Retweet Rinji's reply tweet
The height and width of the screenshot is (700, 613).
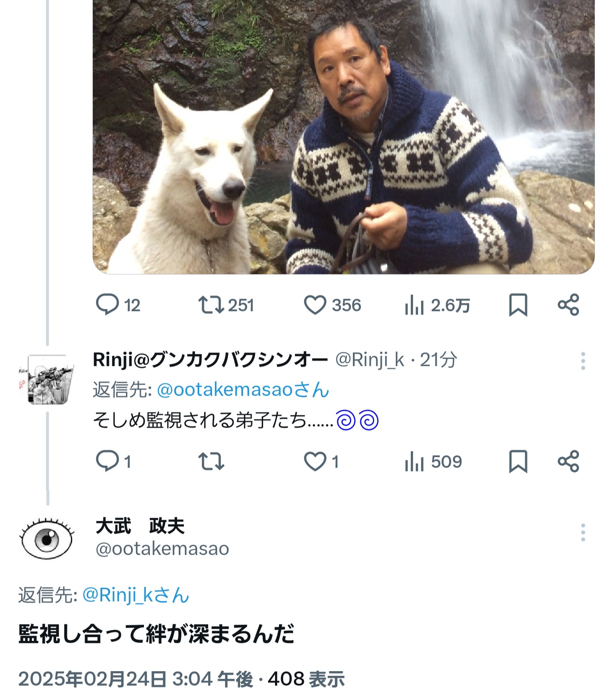tap(211, 461)
